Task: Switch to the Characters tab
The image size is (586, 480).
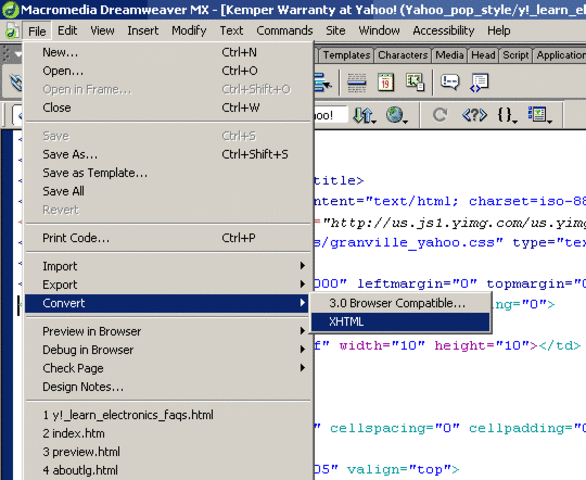Action: [403, 55]
